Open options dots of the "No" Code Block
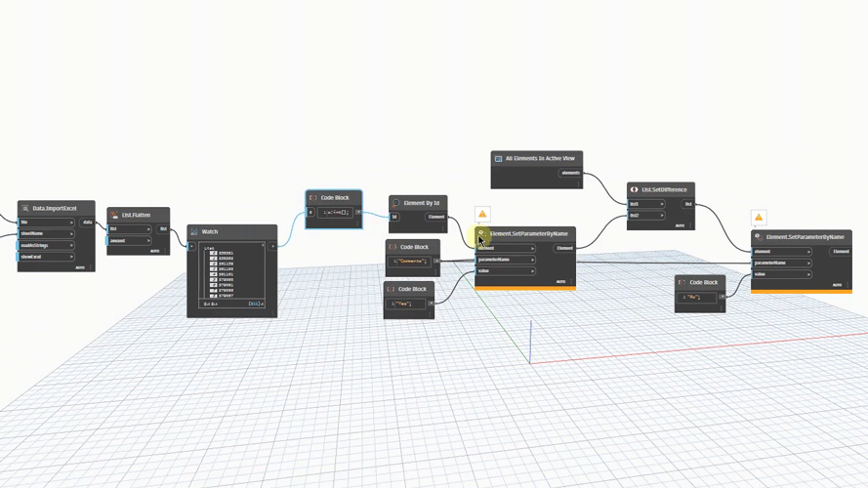The width and height of the screenshot is (868, 488). click(722, 308)
